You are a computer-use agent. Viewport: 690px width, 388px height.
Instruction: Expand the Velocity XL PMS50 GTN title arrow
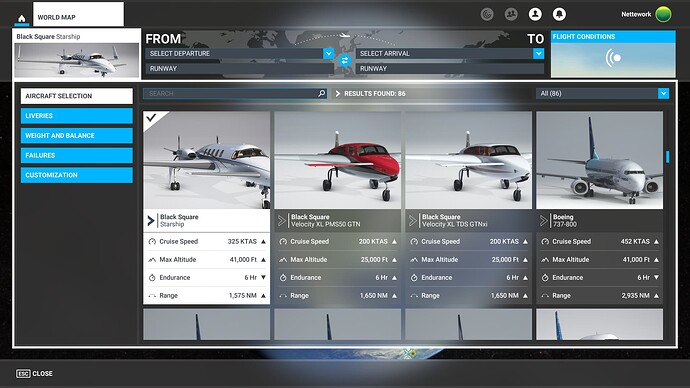(282, 220)
